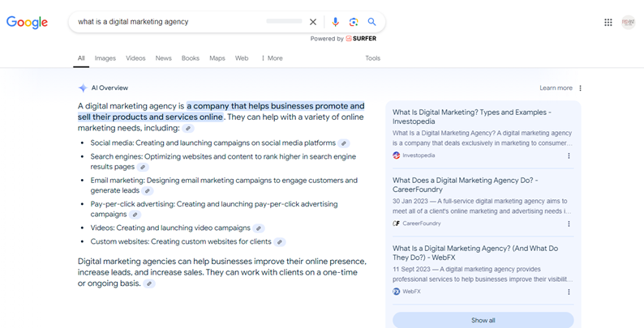Click the 'AI Overview' heading text

(109, 87)
